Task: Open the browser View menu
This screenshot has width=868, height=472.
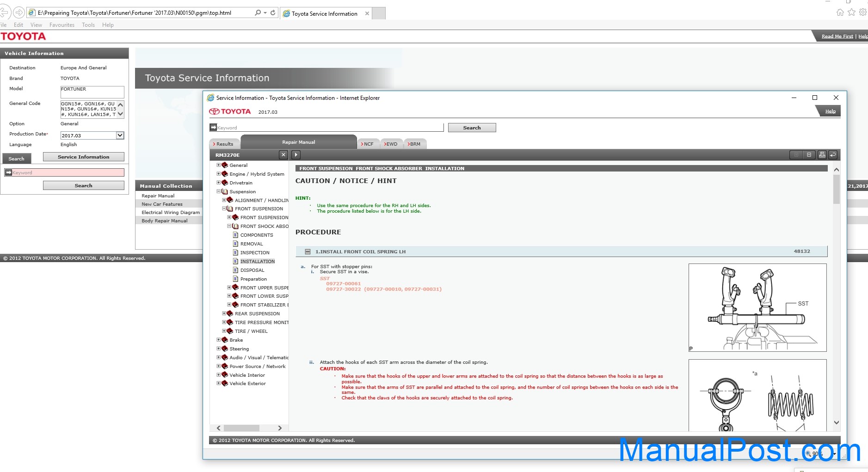Action: pyautogui.click(x=36, y=25)
